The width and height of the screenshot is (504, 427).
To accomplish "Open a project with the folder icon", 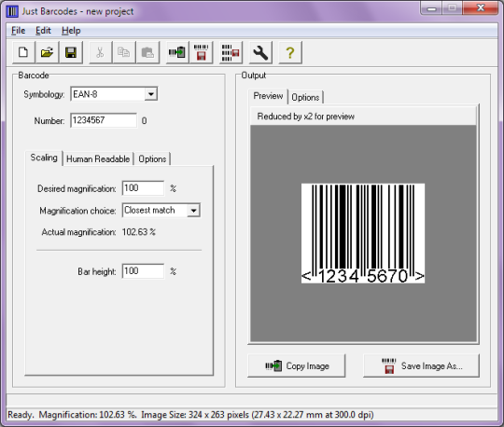I will pyautogui.click(x=47, y=52).
